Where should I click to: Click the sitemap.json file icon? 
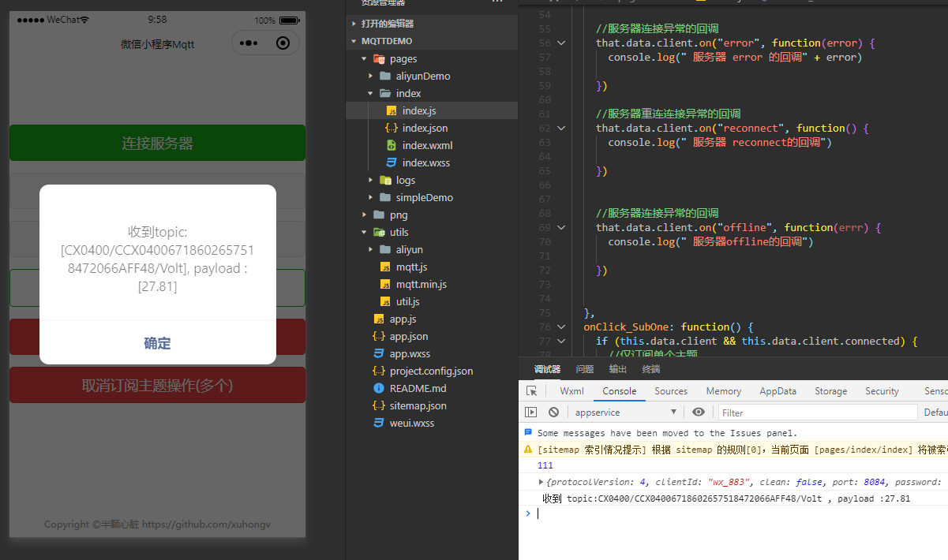coord(379,405)
